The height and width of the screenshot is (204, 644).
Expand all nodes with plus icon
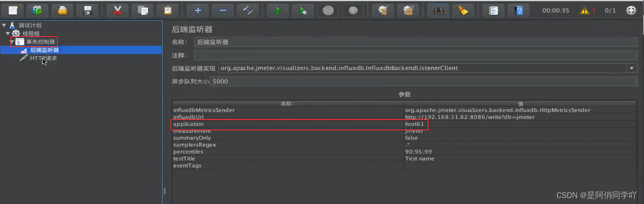pos(198,10)
